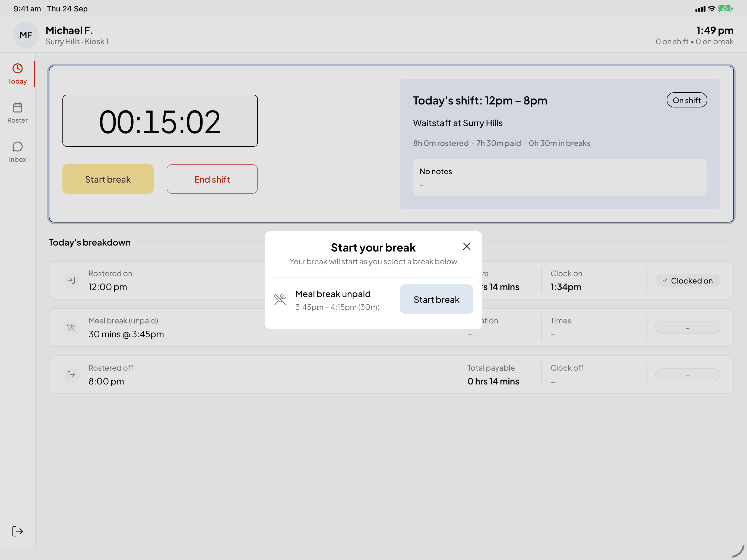Click the 3:45pm – 4:15pm (30m) text
This screenshot has width=747, height=560.
[x=337, y=307]
